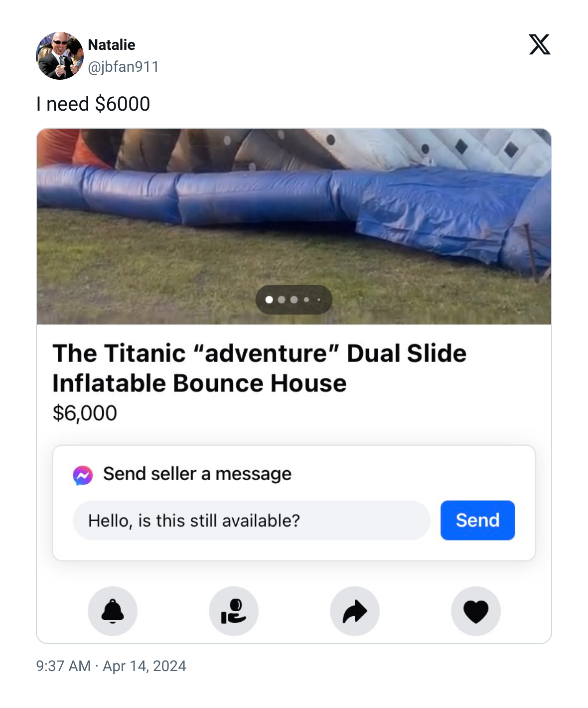Save listing with the heart icon
This screenshot has height=708, width=588.
(x=476, y=611)
